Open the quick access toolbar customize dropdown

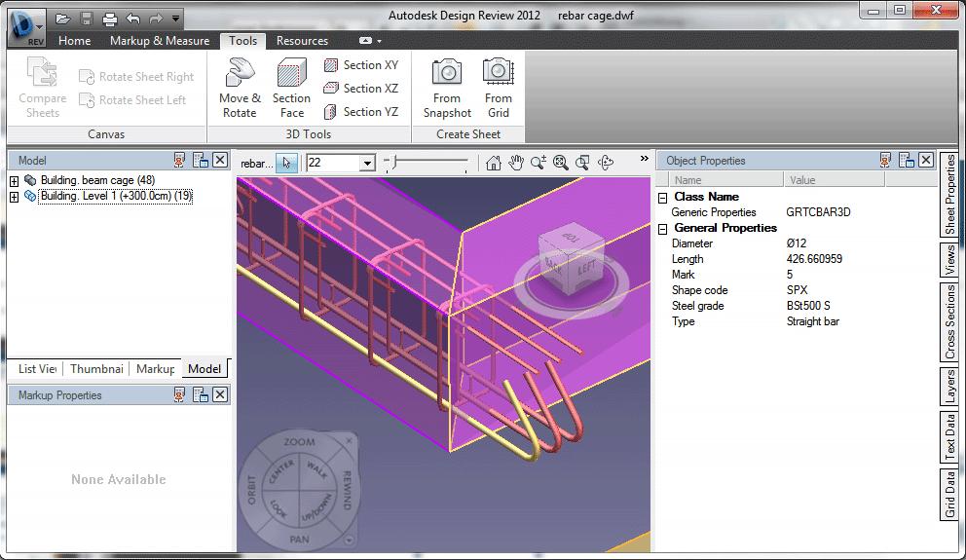[x=175, y=19]
